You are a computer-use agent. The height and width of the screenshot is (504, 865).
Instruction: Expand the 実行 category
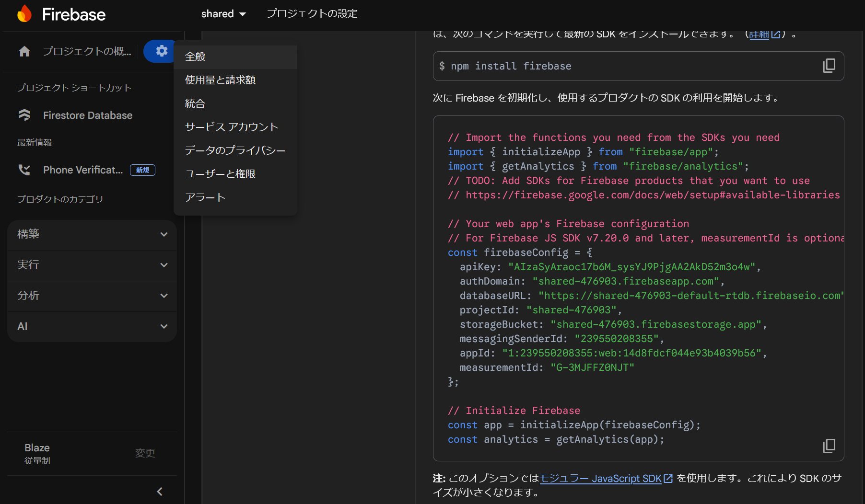[92, 265]
